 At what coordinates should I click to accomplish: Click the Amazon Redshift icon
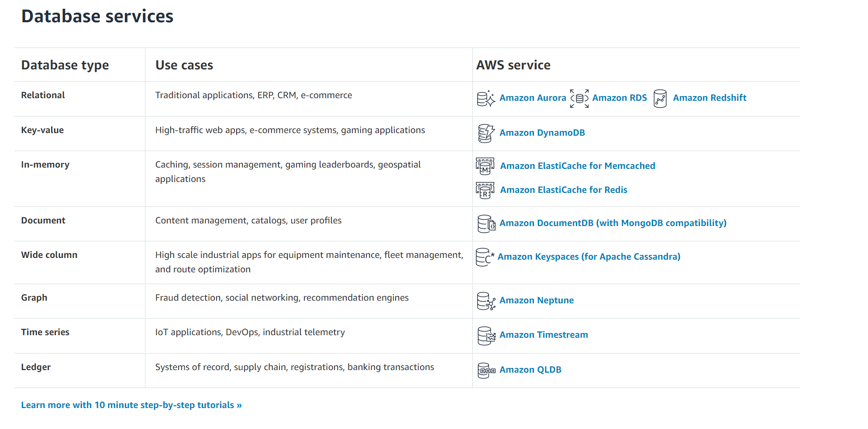coord(660,99)
